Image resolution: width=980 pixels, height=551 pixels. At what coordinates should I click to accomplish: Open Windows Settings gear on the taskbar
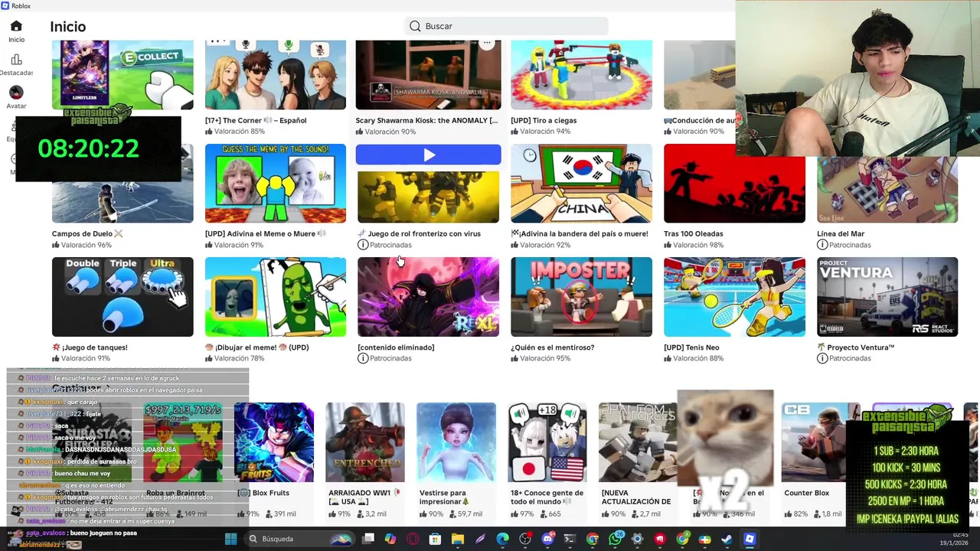pyautogui.click(x=637, y=539)
